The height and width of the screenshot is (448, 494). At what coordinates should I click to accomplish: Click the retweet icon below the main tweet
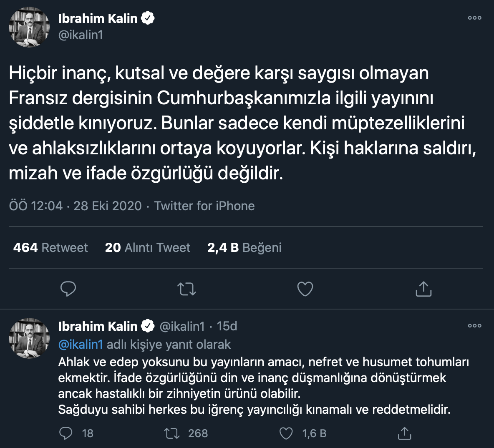(187, 288)
